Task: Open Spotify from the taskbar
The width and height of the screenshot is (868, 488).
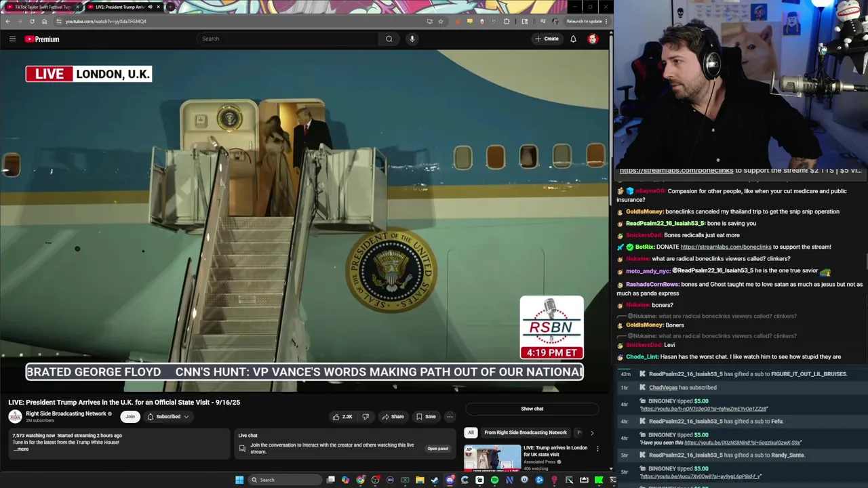Action: click(494, 480)
